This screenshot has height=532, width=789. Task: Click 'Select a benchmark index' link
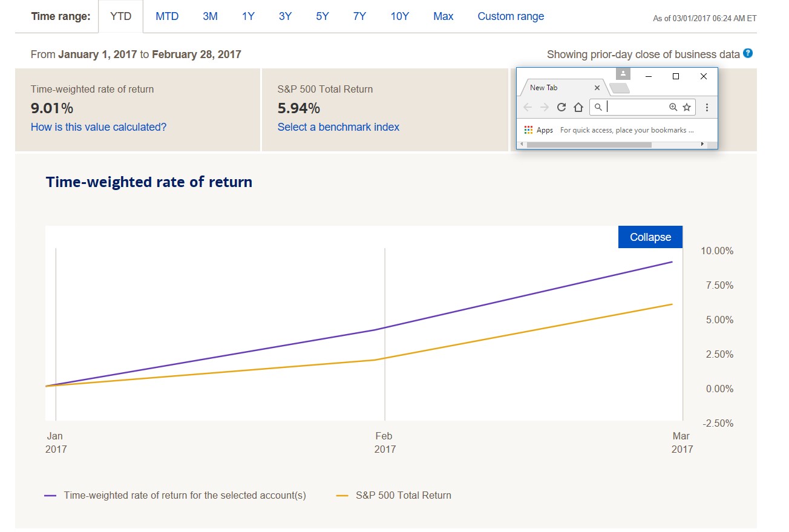338,127
